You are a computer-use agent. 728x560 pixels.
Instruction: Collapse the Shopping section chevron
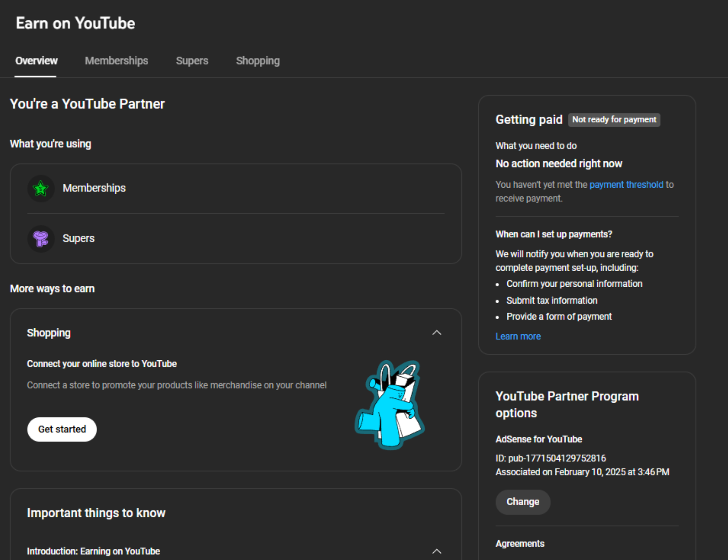[x=437, y=333]
